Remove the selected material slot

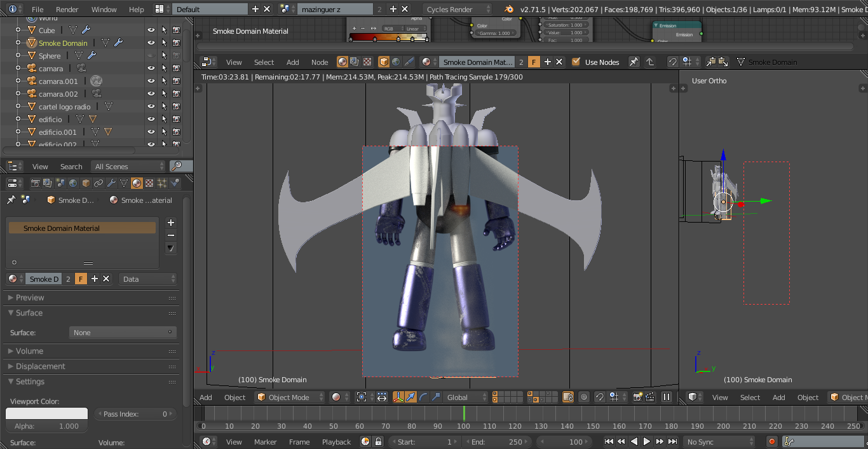(170, 235)
